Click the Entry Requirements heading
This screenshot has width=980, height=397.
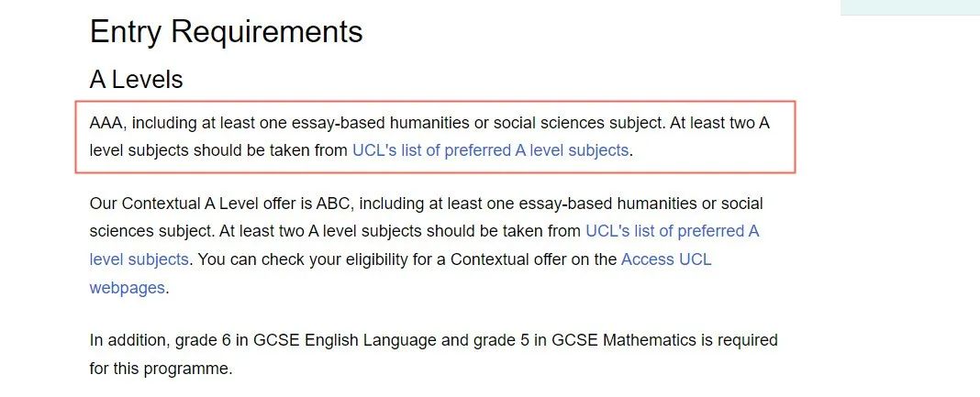(226, 32)
